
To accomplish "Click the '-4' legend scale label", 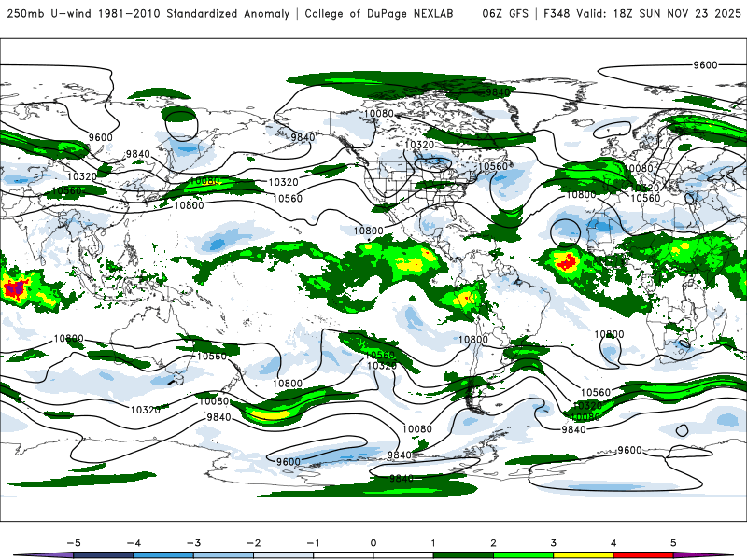I will click(x=134, y=543).
